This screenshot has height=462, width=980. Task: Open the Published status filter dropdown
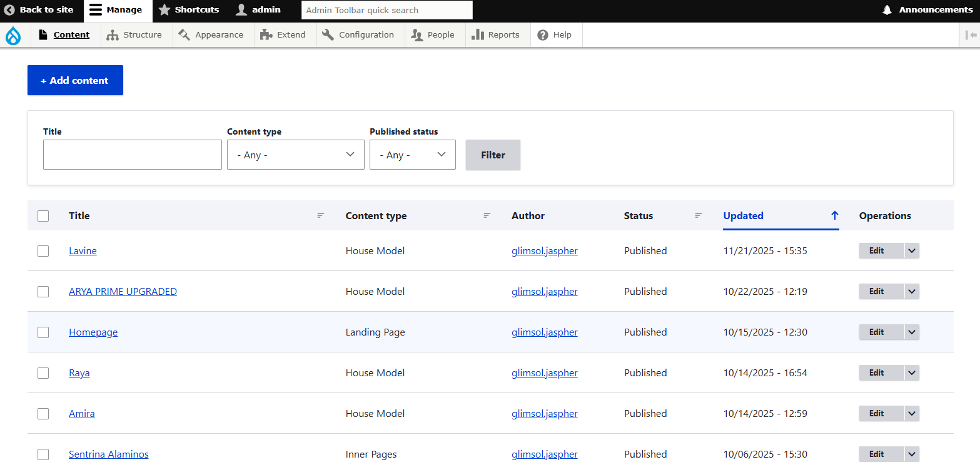pos(412,155)
